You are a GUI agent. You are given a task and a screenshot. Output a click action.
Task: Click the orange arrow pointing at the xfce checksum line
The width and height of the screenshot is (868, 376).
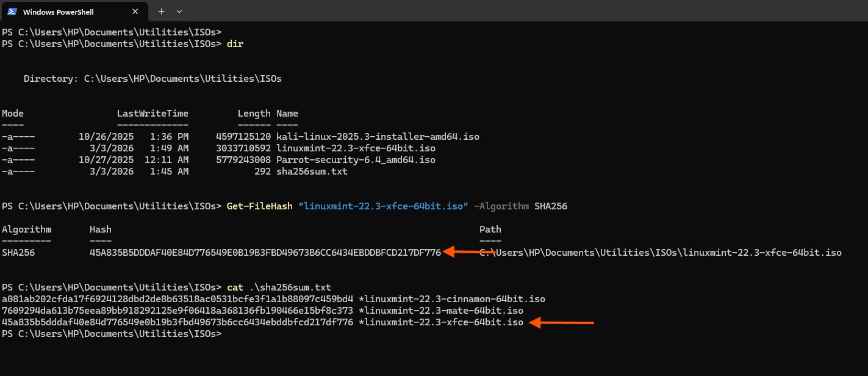[x=561, y=323]
